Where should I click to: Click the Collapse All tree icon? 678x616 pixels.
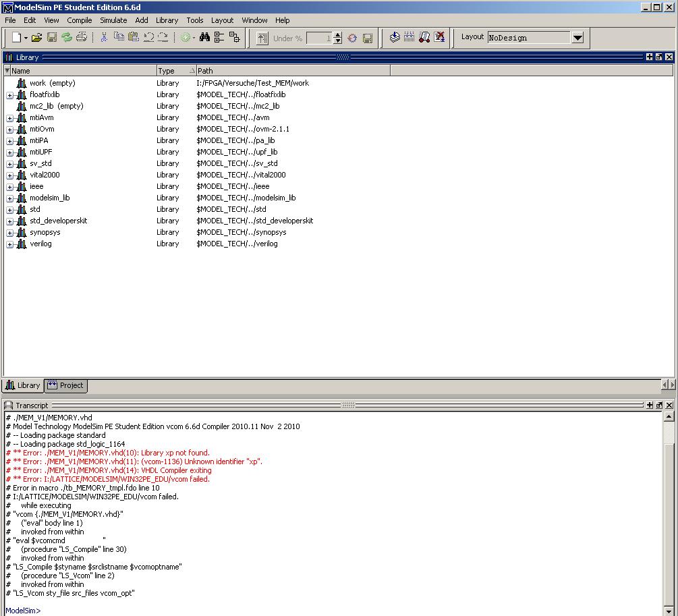coord(219,37)
